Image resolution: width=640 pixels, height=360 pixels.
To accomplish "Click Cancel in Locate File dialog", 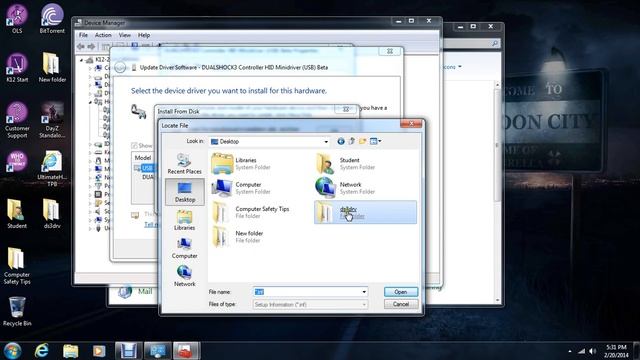I will 401,304.
